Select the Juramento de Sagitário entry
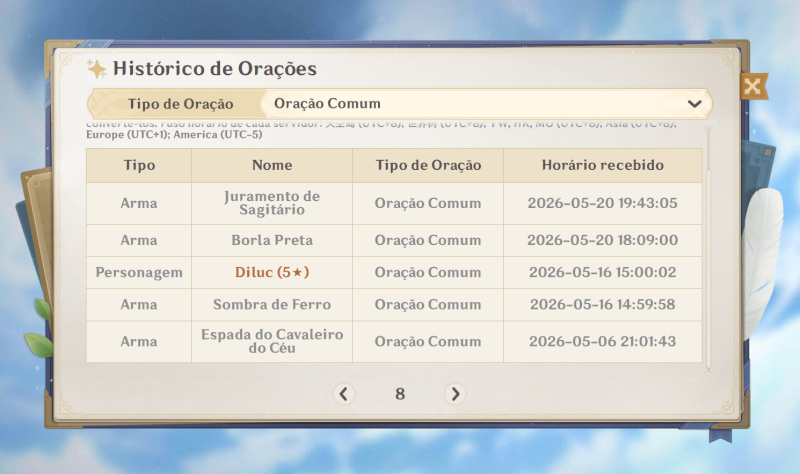The height and width of the screenshot is (474, 800). click(272, 203)
